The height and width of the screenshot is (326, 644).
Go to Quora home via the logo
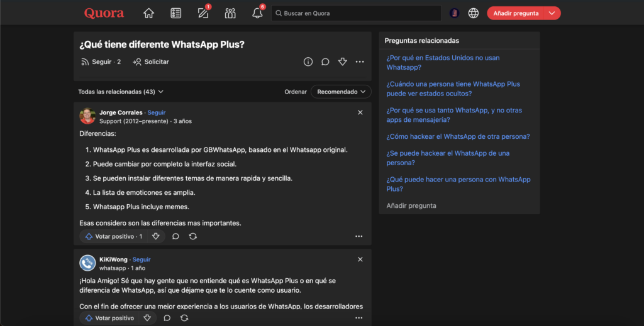(x=104, y=13)
